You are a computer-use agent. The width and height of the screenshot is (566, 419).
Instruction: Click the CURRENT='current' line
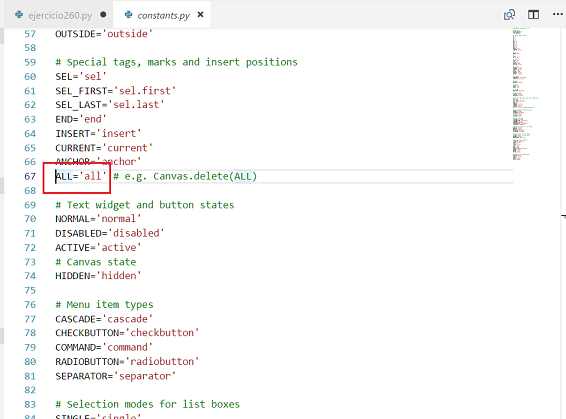[x=104, y=148]
